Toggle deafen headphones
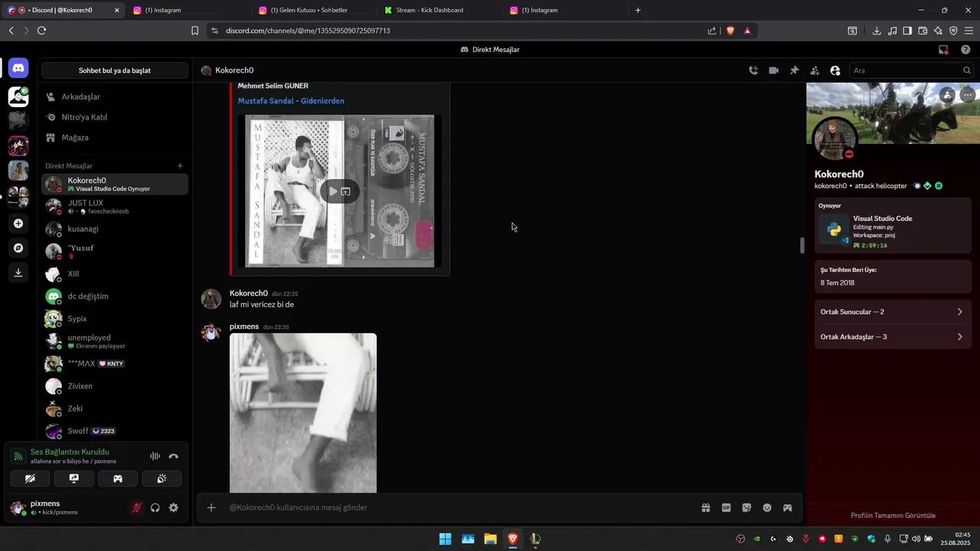Image resolution: width=980 pixels, height=551 pixels. coord(155,507)
